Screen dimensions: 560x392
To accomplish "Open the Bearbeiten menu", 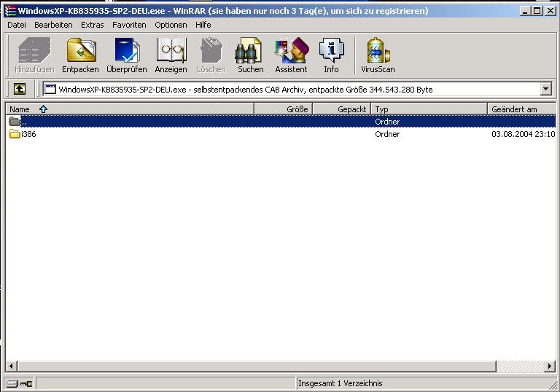I will click(53, 25).
